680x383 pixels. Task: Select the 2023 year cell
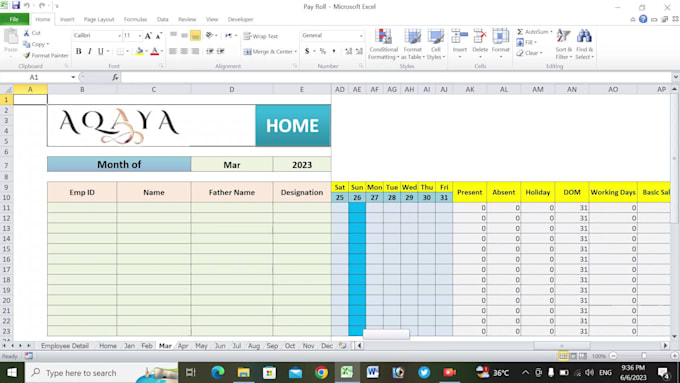click(x=302, y=165)
